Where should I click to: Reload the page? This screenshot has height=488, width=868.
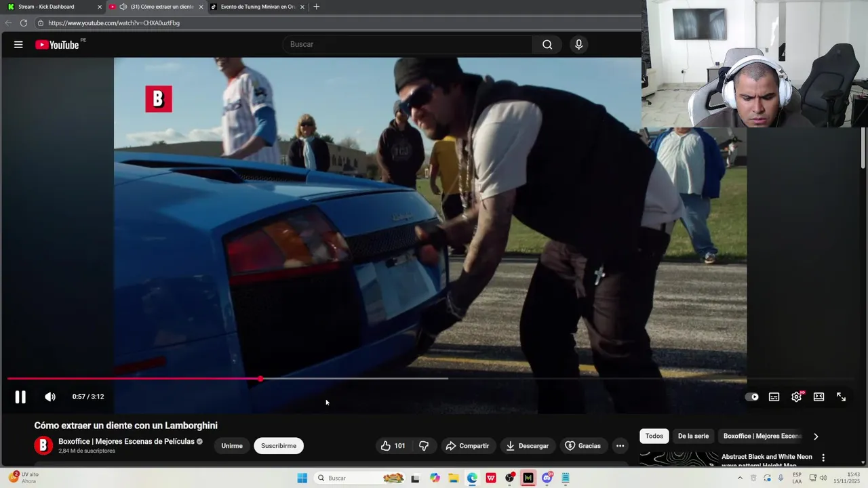23,23
